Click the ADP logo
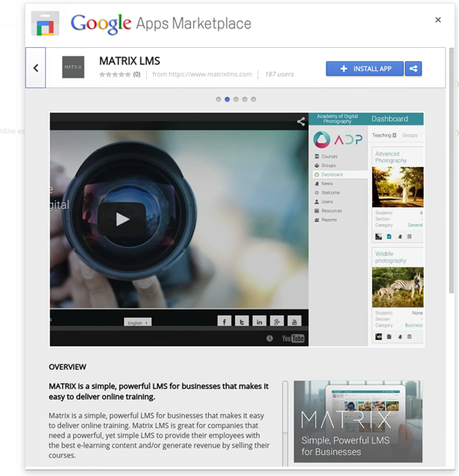459x476 pixels. click(x=338, y=140)
